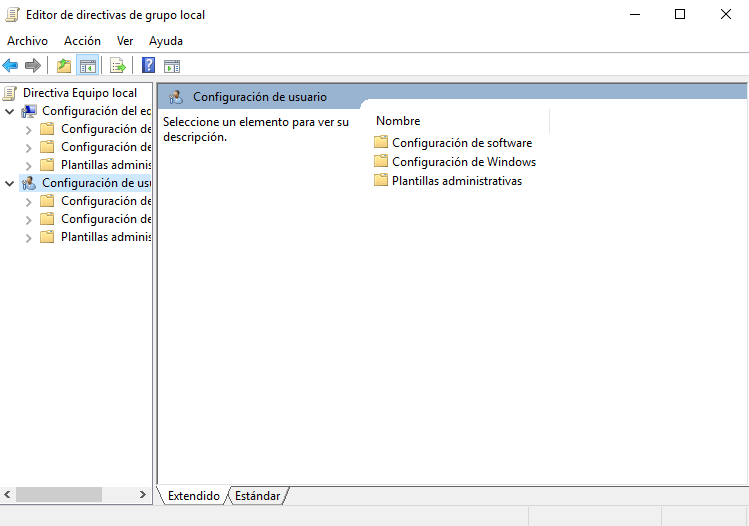Open Help with the blue question mark icon

[x=149, y=65]
